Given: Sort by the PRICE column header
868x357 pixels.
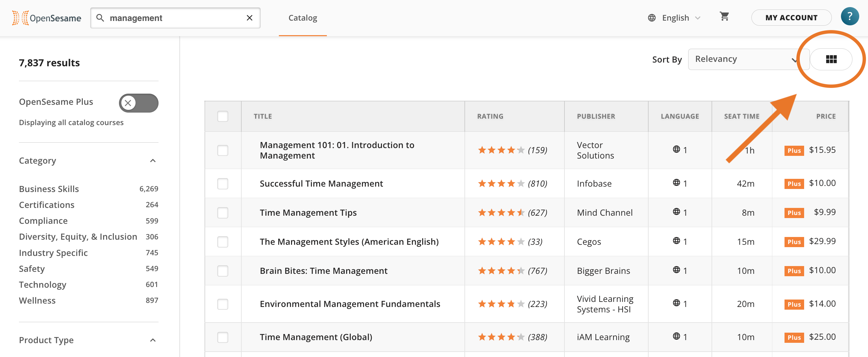Looking at the screenshot, I should (826, 116).
